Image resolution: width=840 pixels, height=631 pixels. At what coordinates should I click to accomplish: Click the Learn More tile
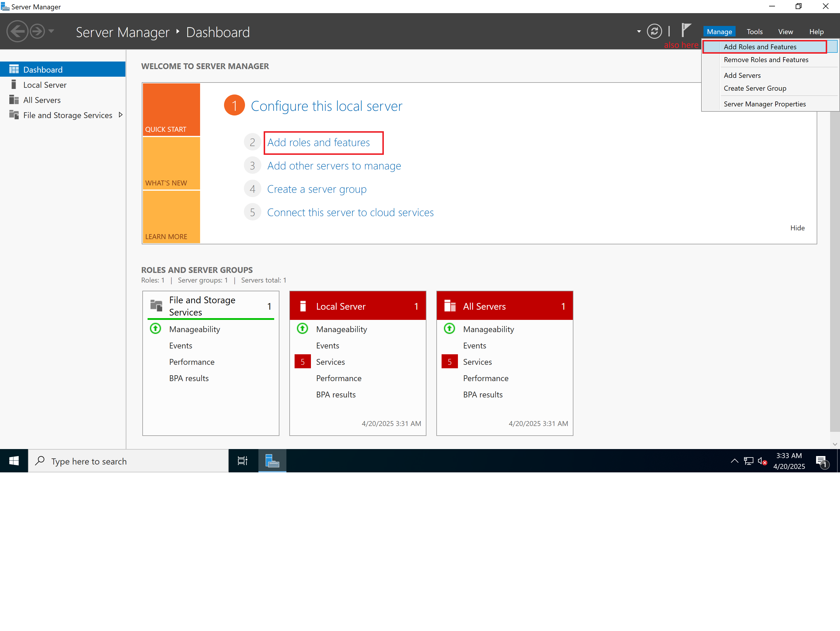(171, 216)
